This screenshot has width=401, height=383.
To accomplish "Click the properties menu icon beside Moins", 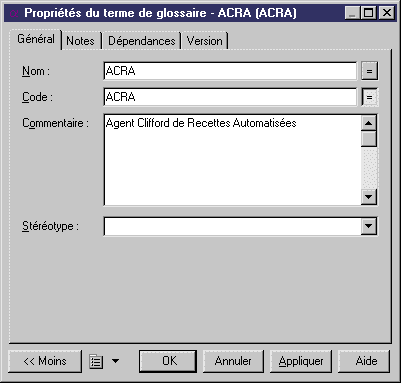I will (x=96, y=361).
